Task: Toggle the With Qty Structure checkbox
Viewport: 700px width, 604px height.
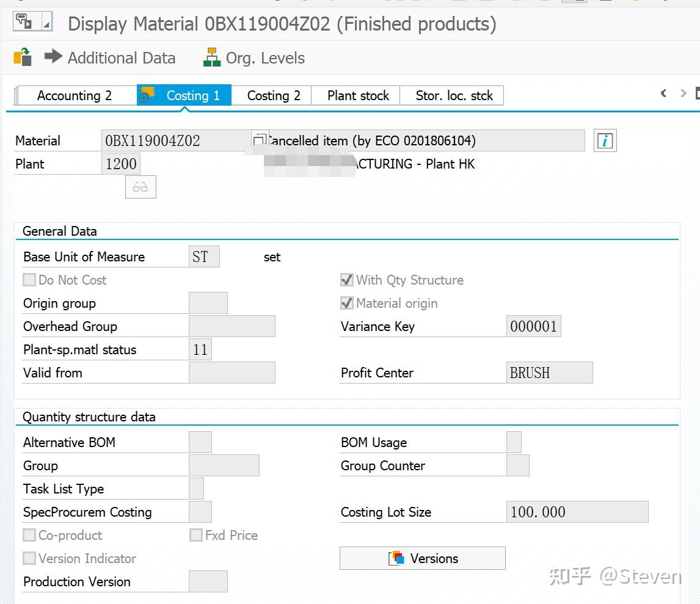Action: [347, 280]
